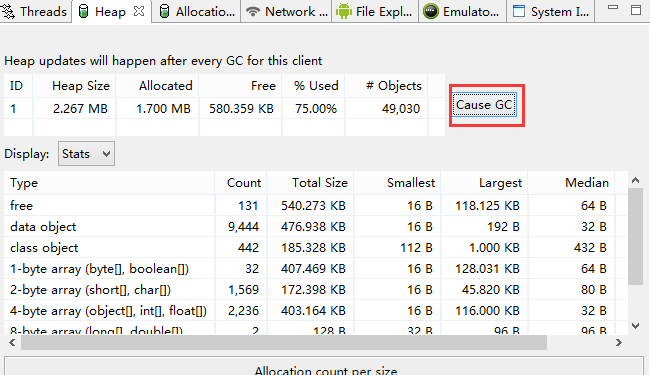Sort by Type column header
Viewport: 650px width, 375px height.
[109, 183]
